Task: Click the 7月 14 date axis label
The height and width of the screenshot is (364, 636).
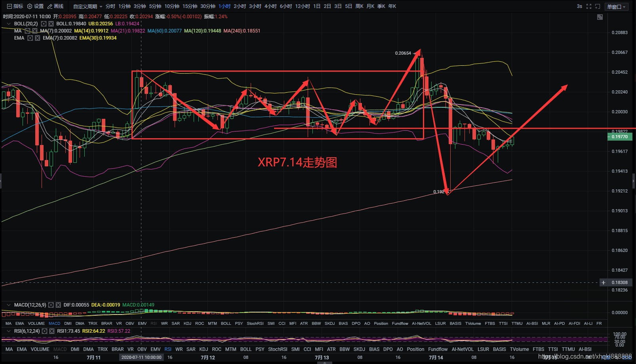Action: (436, 358)
